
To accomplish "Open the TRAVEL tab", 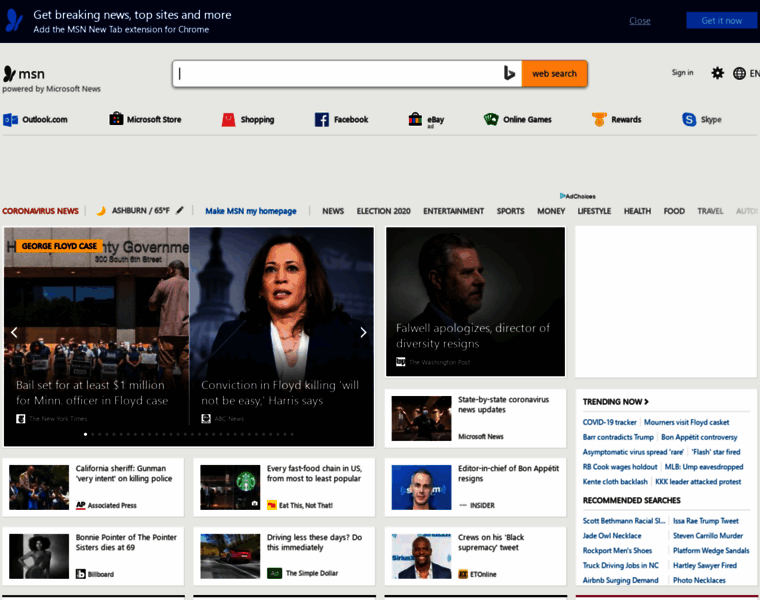I will point(710,211).
